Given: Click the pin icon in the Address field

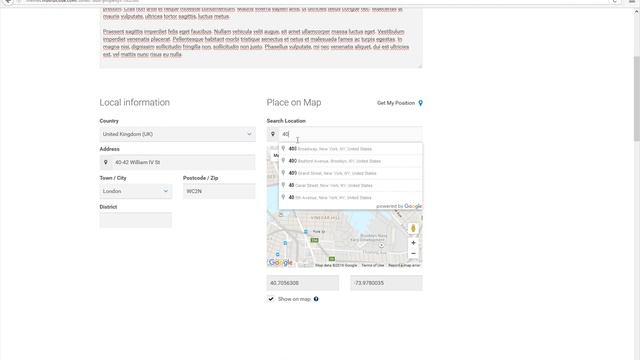Looking at the screenshot, I should pyautogui.click(x=106, y=162).
